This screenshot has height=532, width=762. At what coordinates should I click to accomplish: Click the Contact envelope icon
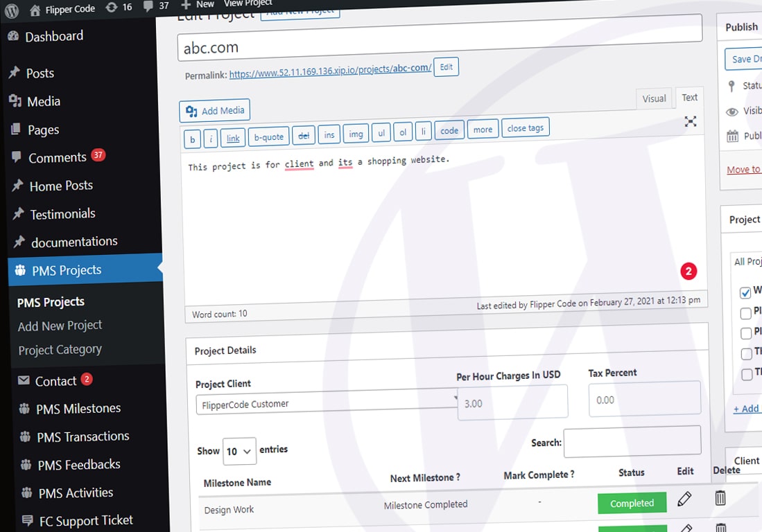(x=24, y=380)
